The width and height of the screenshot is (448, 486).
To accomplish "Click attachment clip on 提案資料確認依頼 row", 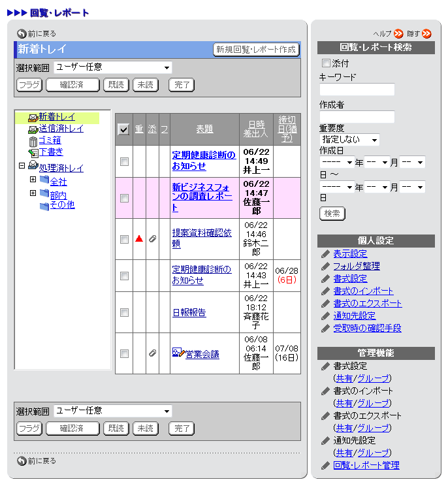I will [152, 238].
